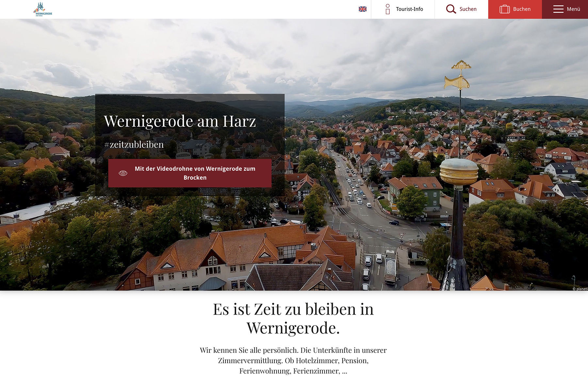This screenshot has width=588, height=379.
Task: Click the golden spire ball in the photo
Action: pos(458,171)
